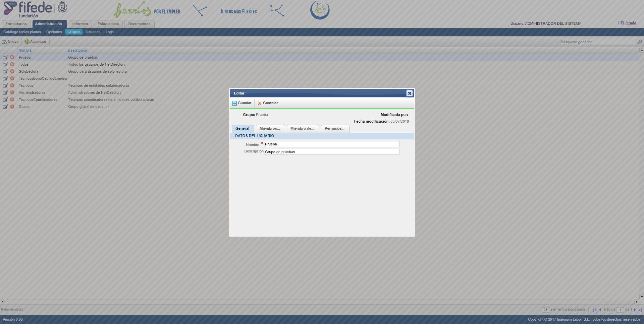
Task: Refresh the list with the Actualizar button
Action: tap(36, 42)
